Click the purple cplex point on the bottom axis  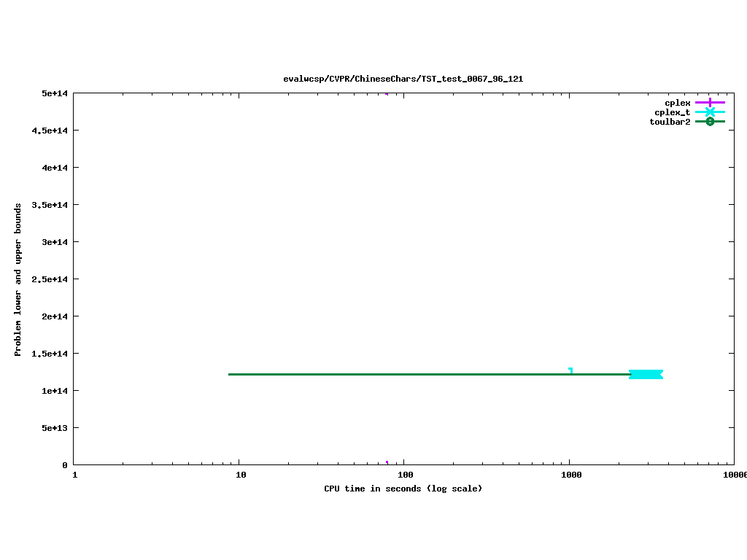tap(387, 463)
